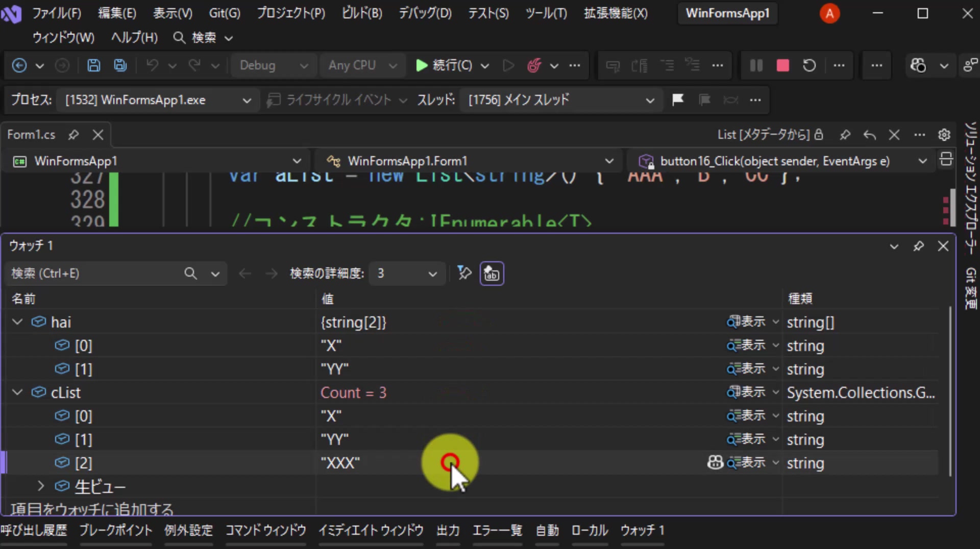Click the 表示 visualizer for hai row
The height and width of the screenshot is (549, 980).
(x=746, y=322)
